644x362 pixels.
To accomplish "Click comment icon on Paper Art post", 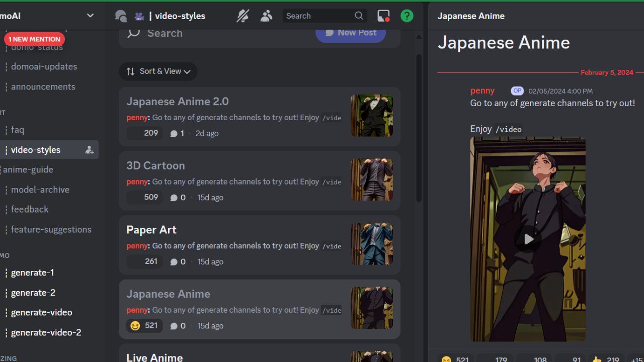I will pyautogui.click(x=174, y=262).
